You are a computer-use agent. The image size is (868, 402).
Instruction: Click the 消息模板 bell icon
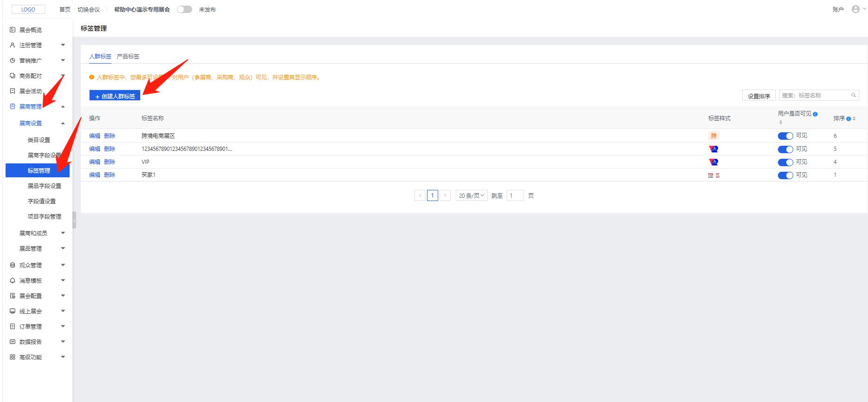[13, 280]
